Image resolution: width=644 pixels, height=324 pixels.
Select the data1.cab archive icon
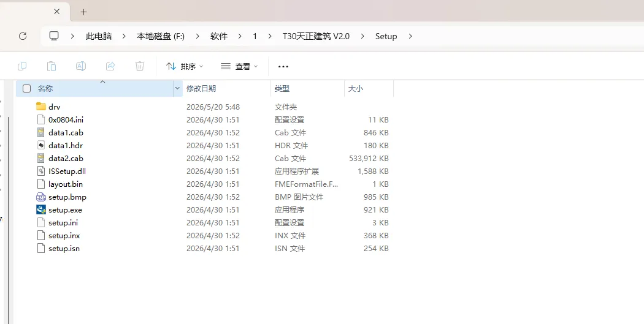click(40, 132)
